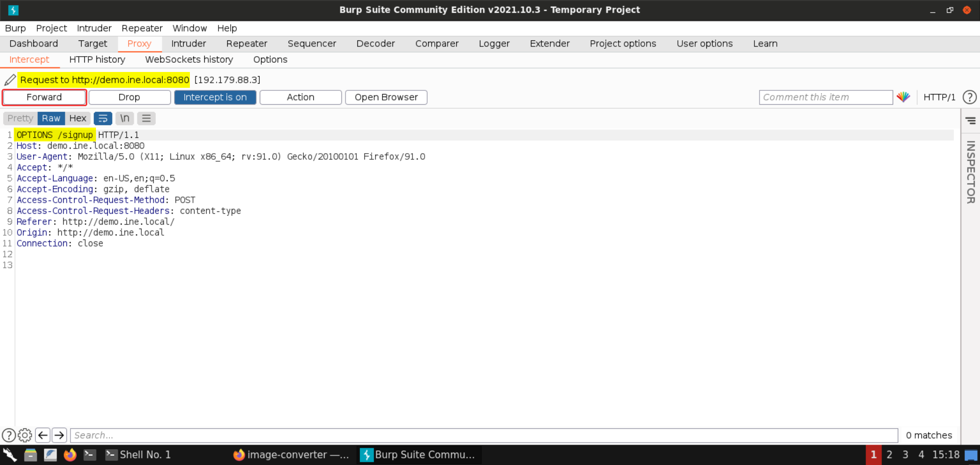Open the User options tab

pos(705,44)
